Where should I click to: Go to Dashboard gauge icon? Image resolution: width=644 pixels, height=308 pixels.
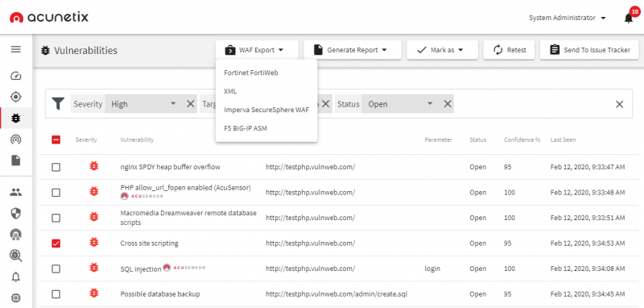[x=15, y=76]
